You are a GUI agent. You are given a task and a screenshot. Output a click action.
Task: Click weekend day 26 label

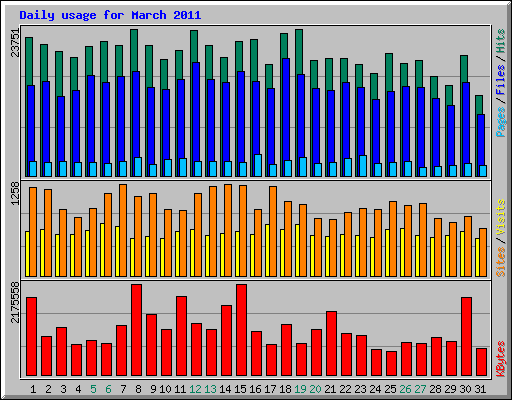[x=405, y=389]
